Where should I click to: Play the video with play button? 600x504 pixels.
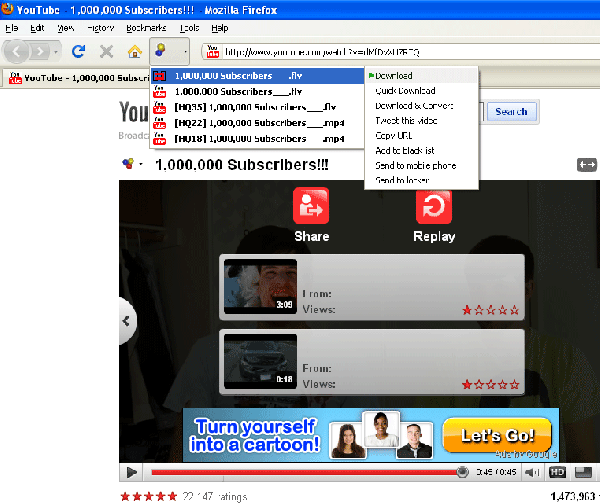click(x=131, y=473)
